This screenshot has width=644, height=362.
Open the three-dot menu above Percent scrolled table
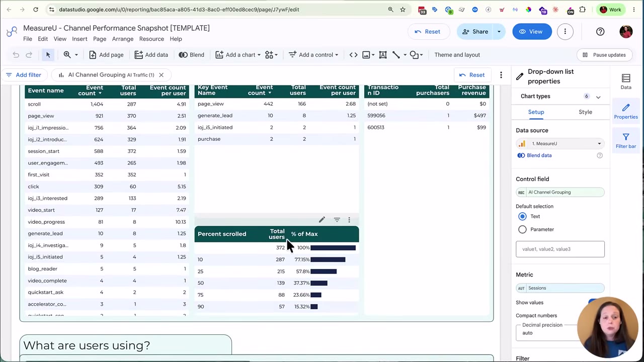[x=349, y=220]
